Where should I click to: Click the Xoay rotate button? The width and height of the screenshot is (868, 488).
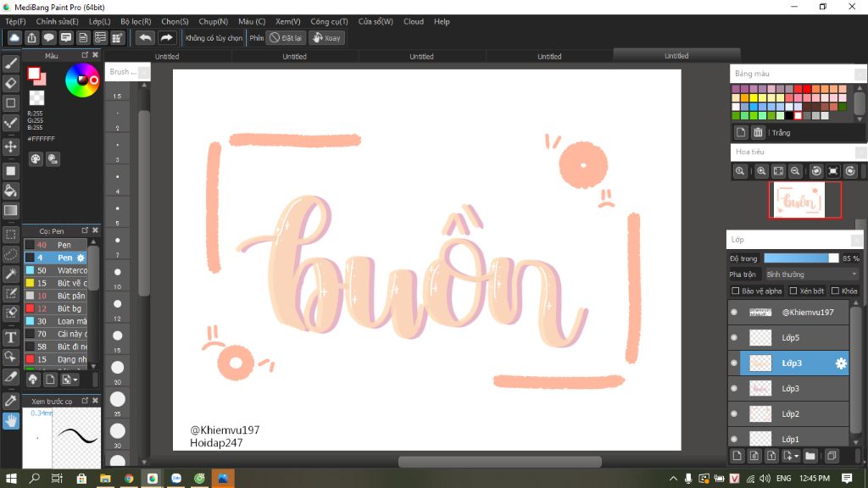point(326,37)
